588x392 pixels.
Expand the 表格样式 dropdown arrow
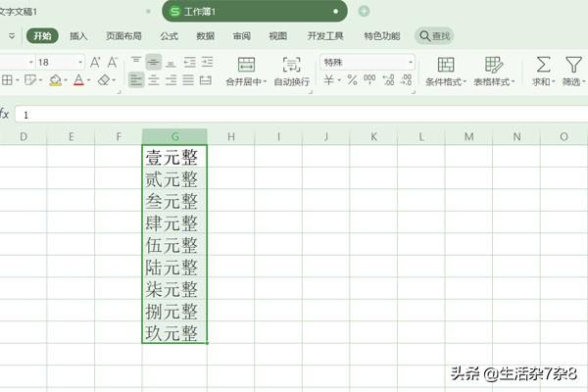coord(513,81)
